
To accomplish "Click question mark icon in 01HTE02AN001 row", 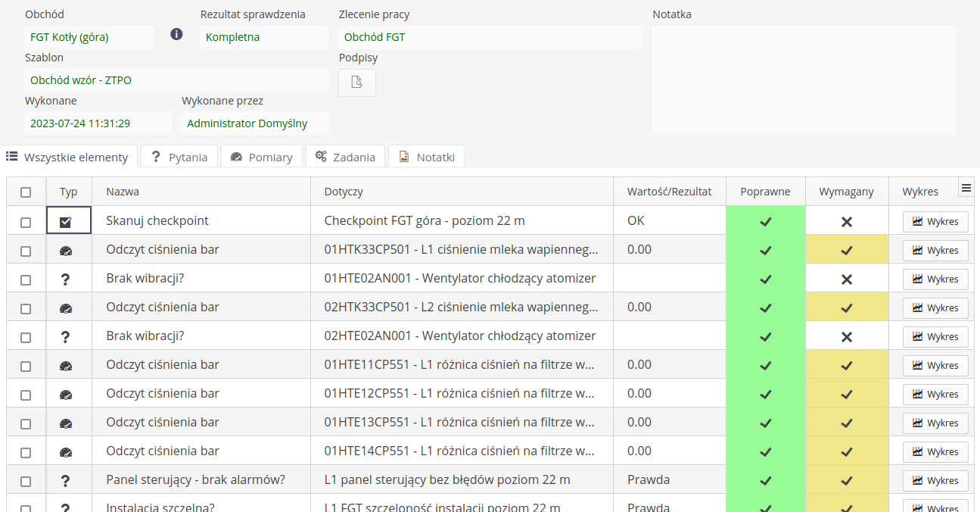I will point(66,279).
